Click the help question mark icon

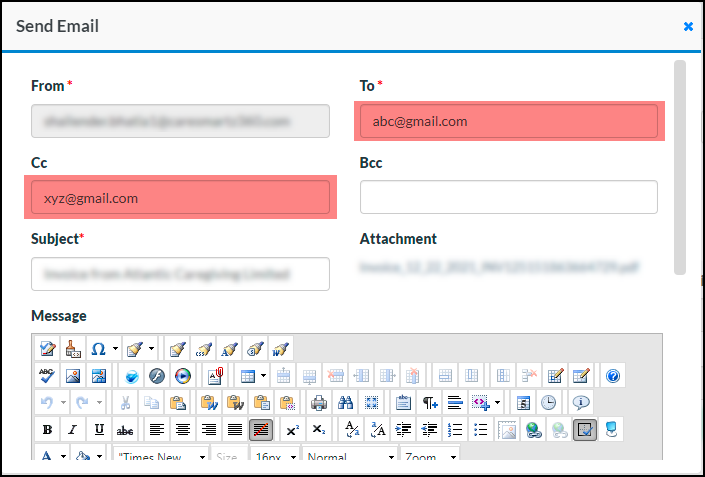613,376
